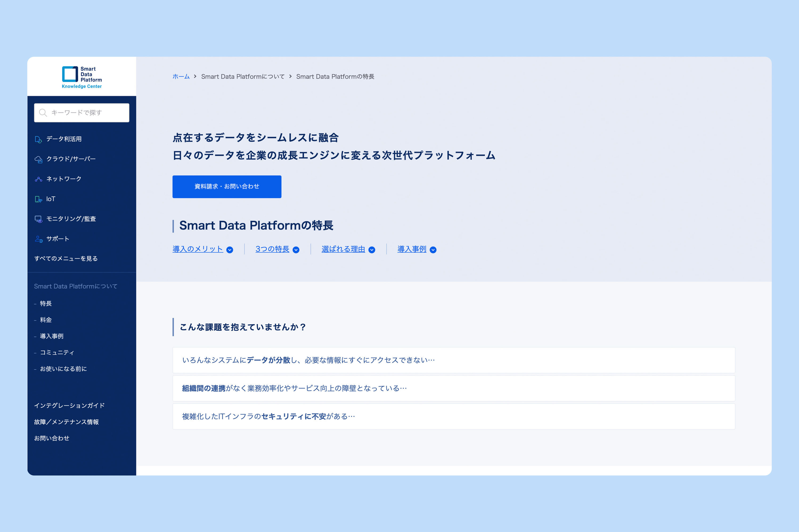Click すべてのメニューを見る in the sidebar
The height and width of the screenshot is (532, 799).
coord(66,259)
